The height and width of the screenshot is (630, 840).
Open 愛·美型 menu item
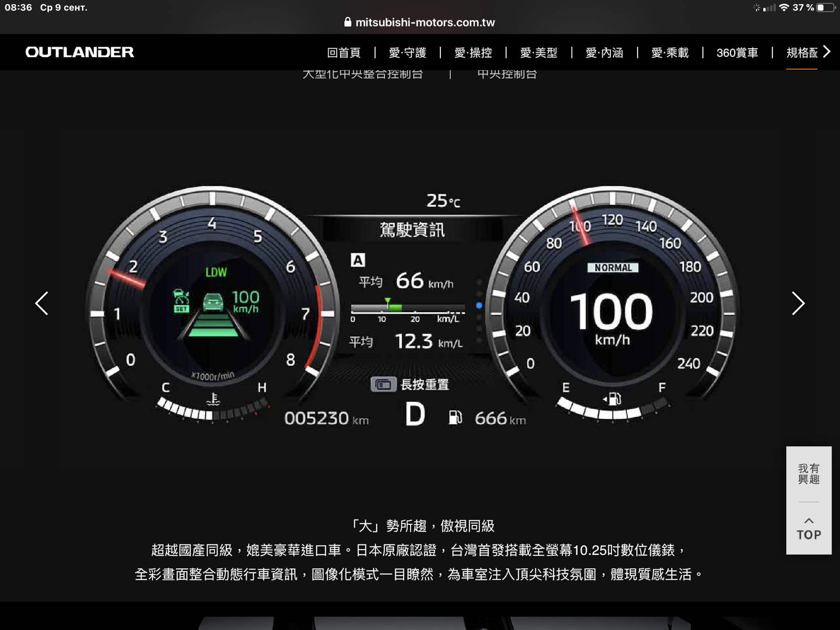click(x=539, y=53)
